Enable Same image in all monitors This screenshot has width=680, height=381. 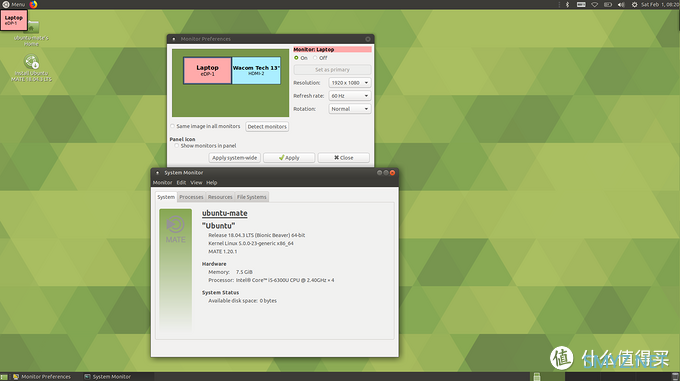173,126
